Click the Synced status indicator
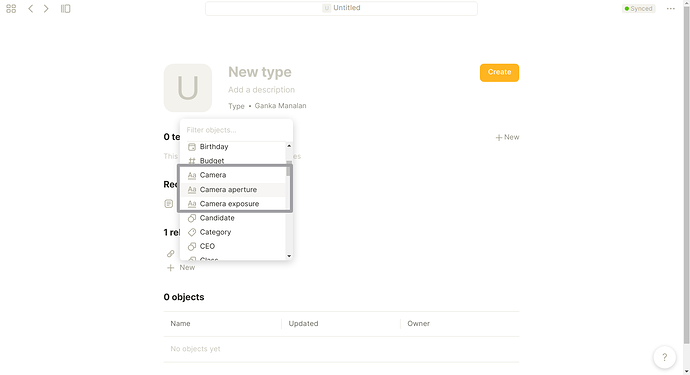Screen dimensions: 690x375 [639, 9]
